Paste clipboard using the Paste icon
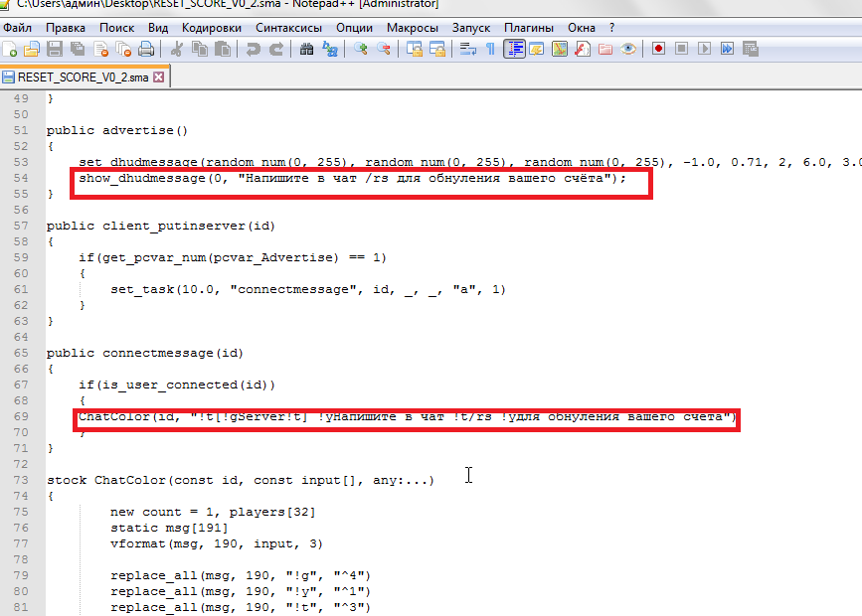The image size is (862, 616). click(x=223, y=50)
